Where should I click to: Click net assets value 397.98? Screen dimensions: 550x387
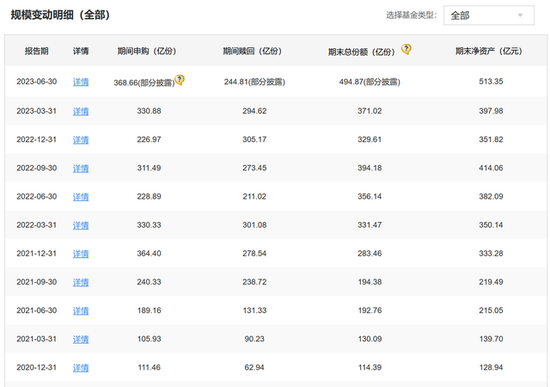click(491, 111)
